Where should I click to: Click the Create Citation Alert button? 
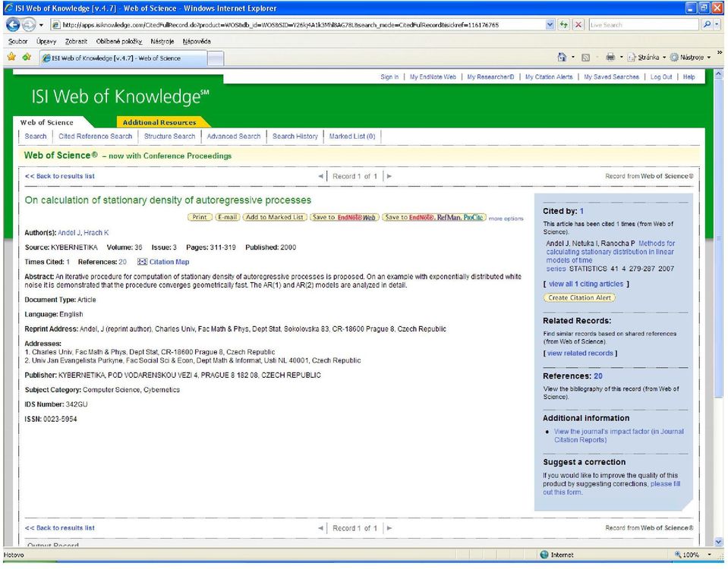(x=579, y=298)
